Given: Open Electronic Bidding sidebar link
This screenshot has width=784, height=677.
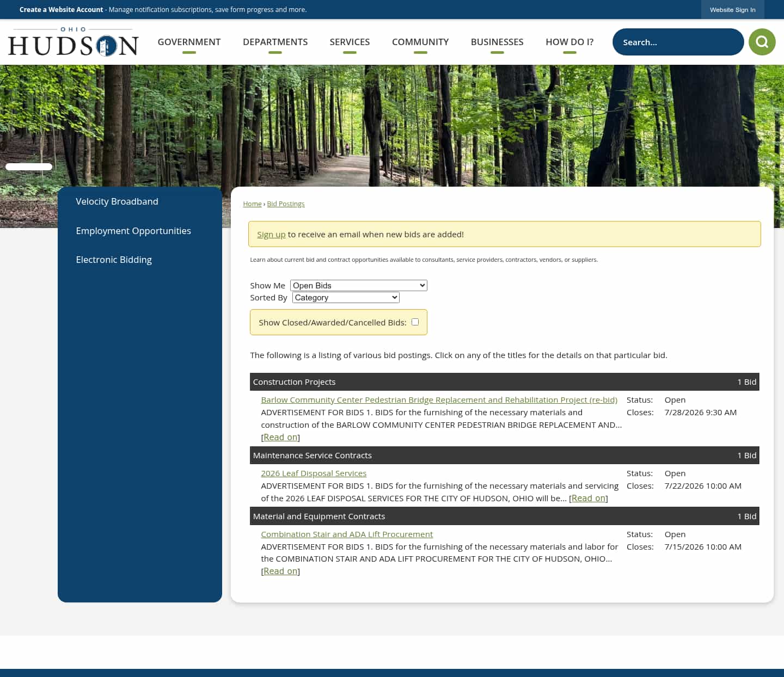Looking at the screenshot, I should tap(114, 260).
